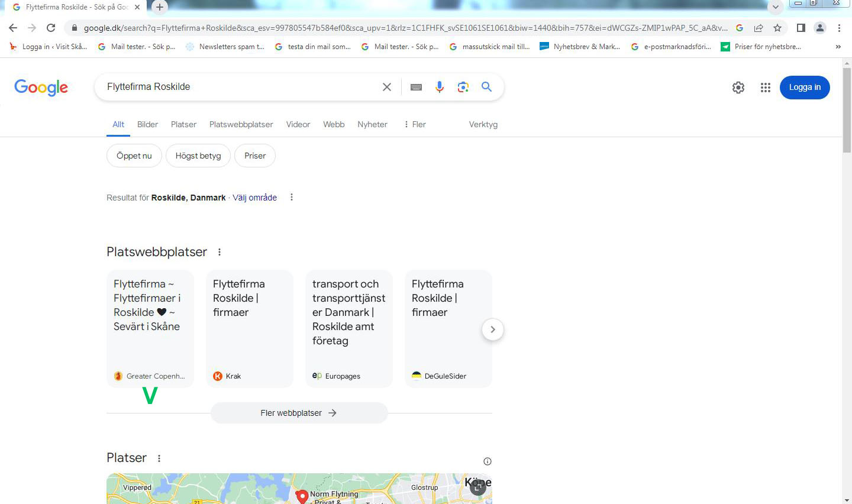Toggle the Högst betyg filter chip
The height and width of the screenshot is (504, 852).
point(198,156)
